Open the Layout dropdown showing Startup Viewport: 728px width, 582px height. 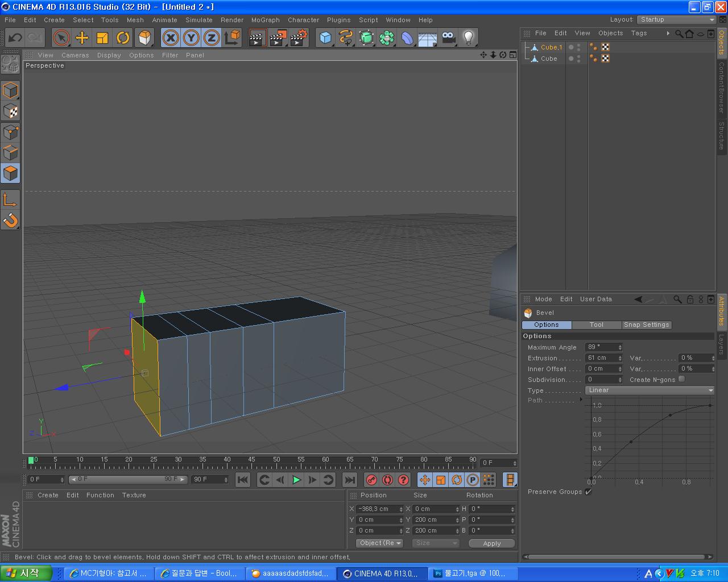pos(676,19)
